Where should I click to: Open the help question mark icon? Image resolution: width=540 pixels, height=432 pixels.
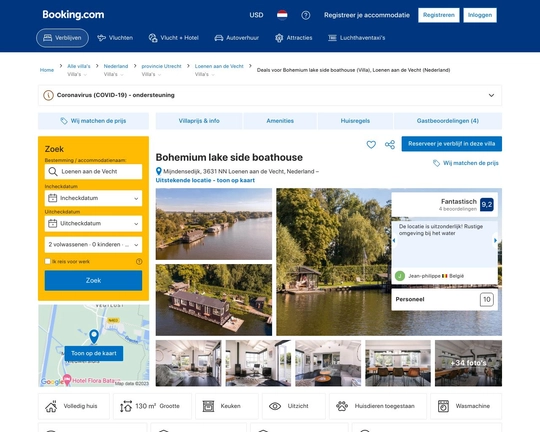point(305,15)
